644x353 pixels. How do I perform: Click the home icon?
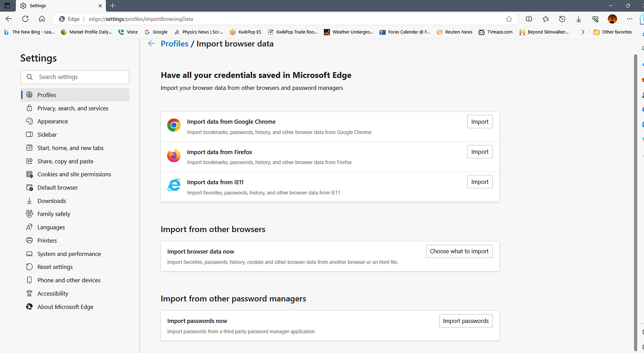click(42, 19)
